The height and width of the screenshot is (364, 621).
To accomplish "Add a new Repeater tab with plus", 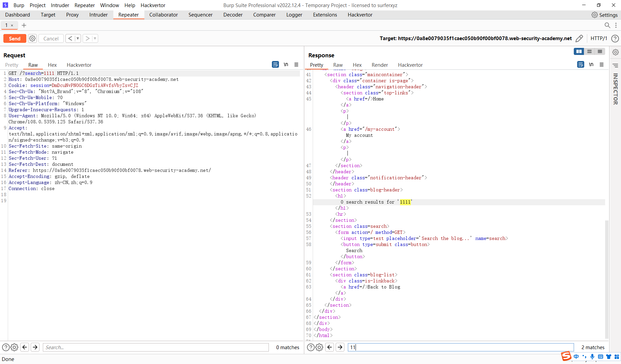I will pyautogui.click(x=24, y=25).
